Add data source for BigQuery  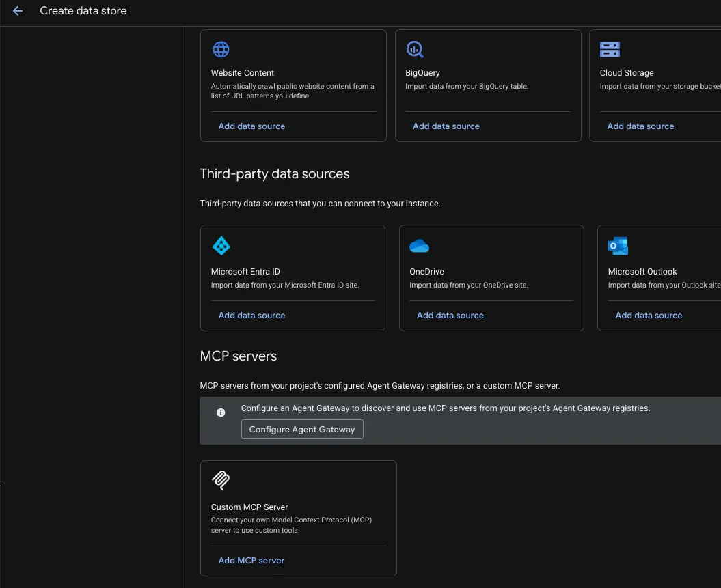(x=446, y=126)
